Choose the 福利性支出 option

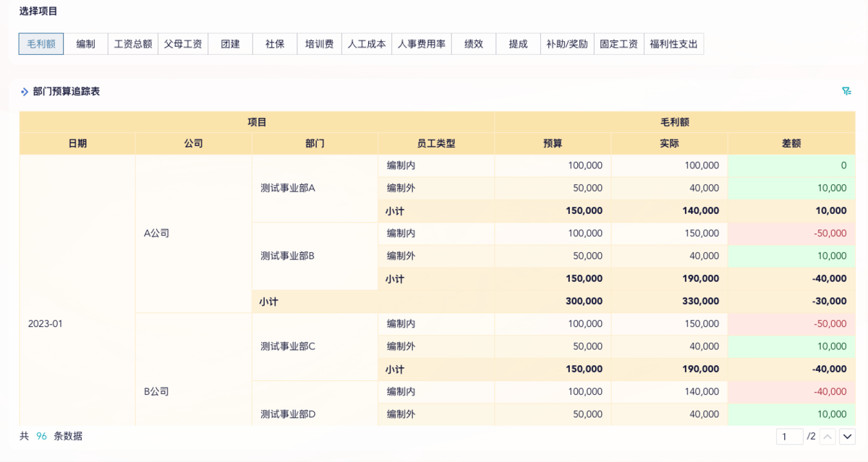673,44
